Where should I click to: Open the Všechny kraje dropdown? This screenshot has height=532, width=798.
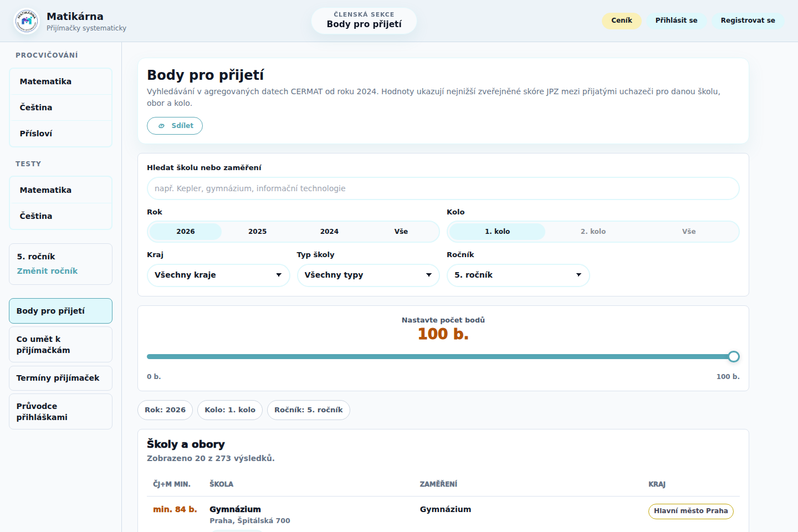tap(218, 275)
